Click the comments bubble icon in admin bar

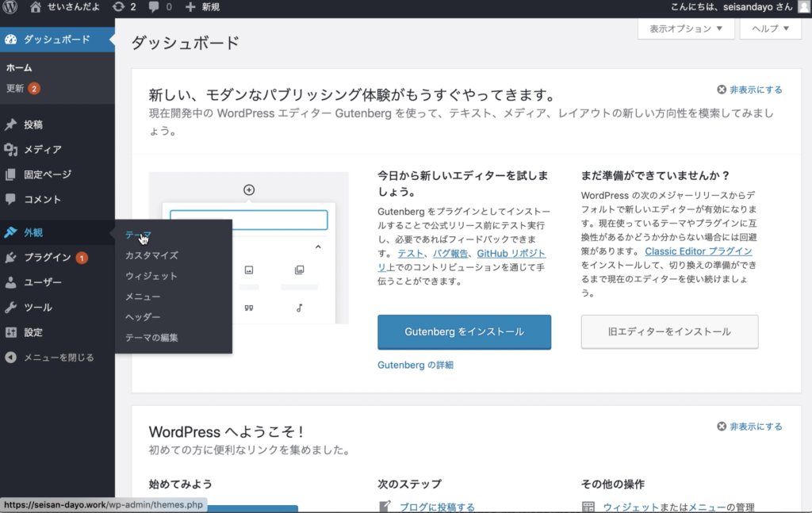153,7
